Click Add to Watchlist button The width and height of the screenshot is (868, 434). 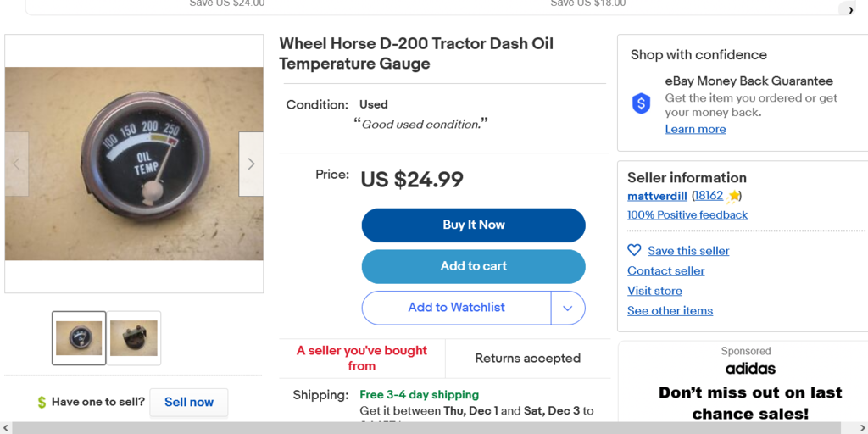pyautogui.click(x=456, y=308)
